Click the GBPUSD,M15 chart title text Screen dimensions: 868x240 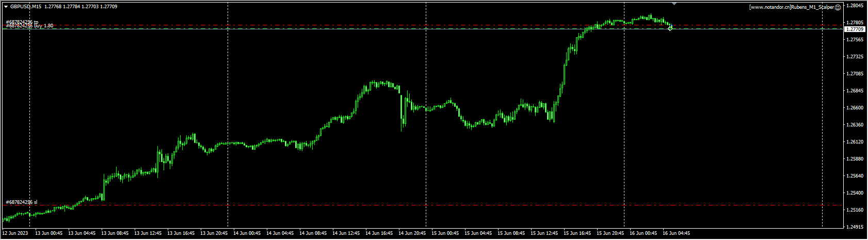click(x=26, y=7)
